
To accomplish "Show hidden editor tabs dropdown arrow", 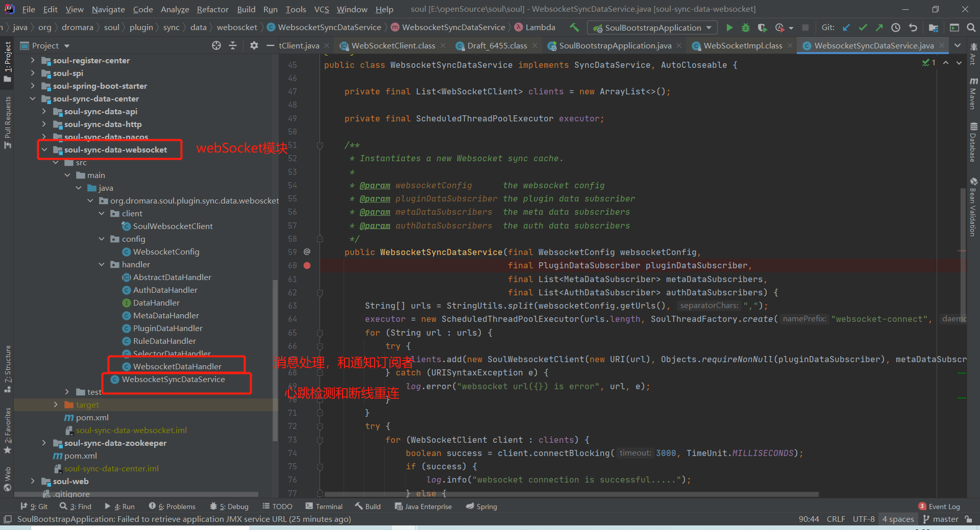I will pyautogui.click(x=958, y=45).
